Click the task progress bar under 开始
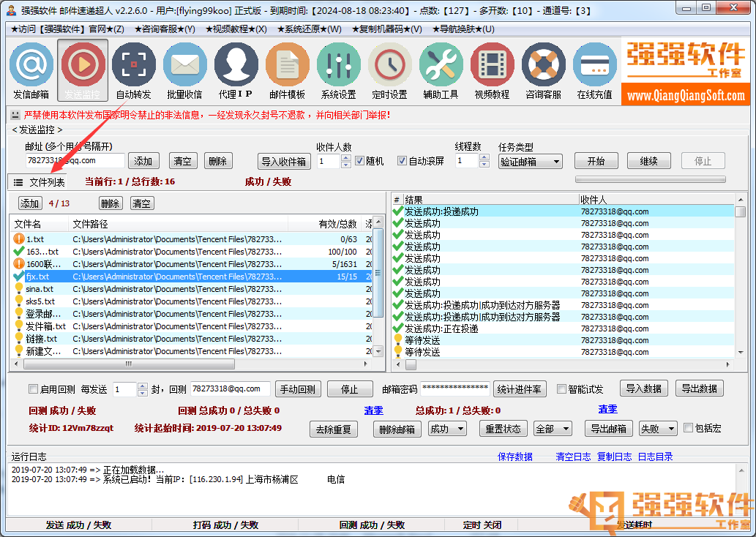Image resolution: width=756 pixels, height=537 pixels. [x=651, y=179]
